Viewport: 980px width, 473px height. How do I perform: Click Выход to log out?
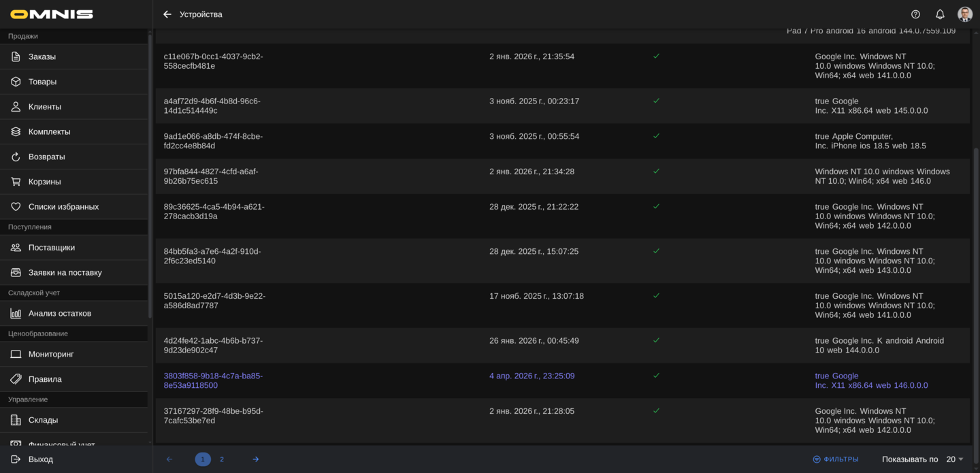point(41,459)
